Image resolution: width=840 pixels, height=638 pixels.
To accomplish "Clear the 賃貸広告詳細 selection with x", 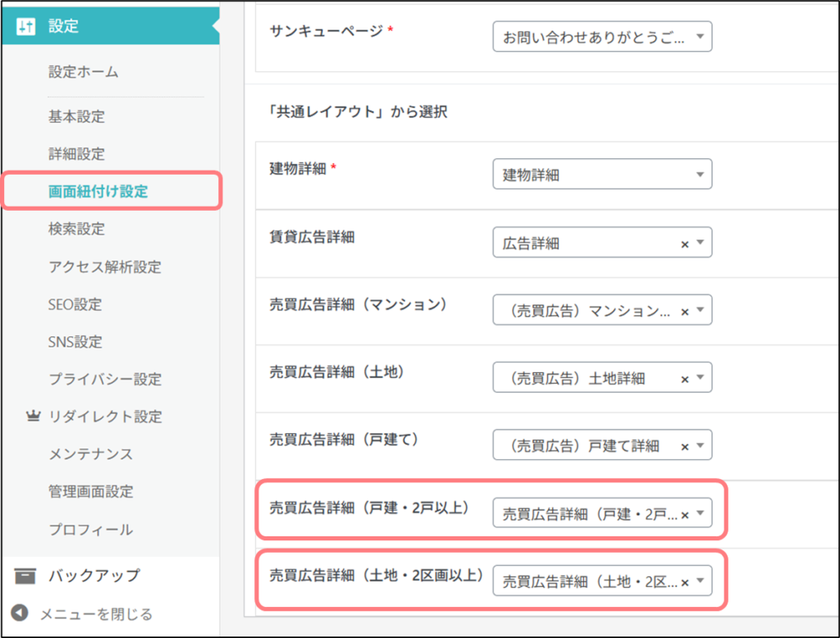I will (685, 244).
